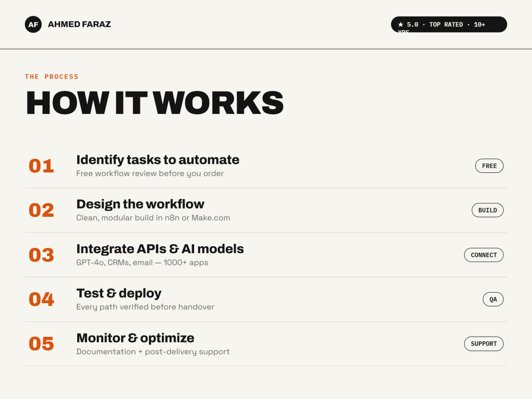532x399 pixels.
Task: Click the HOW IT WORKS heading
Action: 155,103
